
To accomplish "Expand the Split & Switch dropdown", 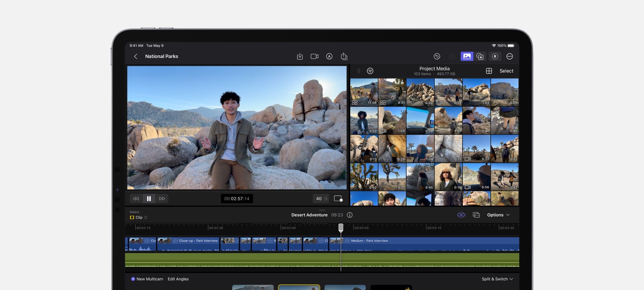I will tap(497, 279).
